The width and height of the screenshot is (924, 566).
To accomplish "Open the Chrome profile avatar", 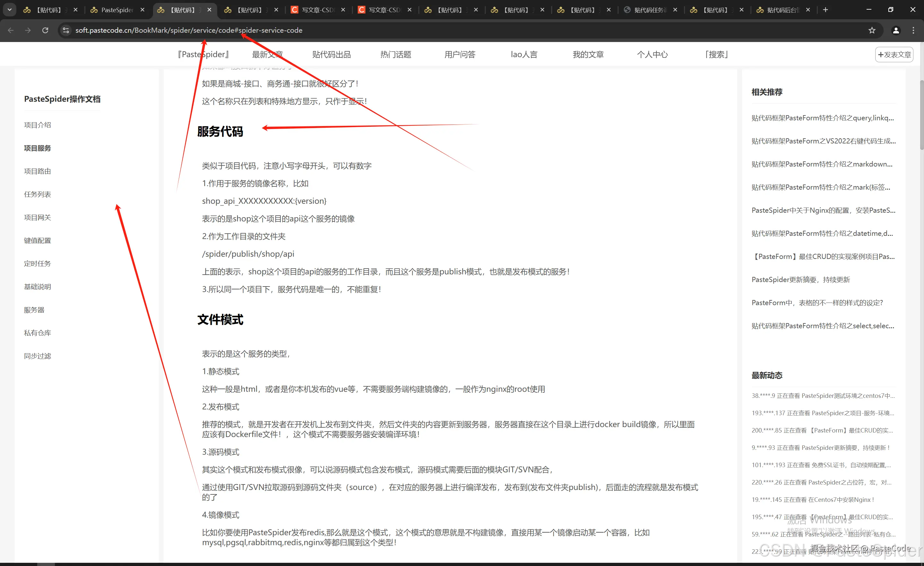I will click(x=896, y=30).
